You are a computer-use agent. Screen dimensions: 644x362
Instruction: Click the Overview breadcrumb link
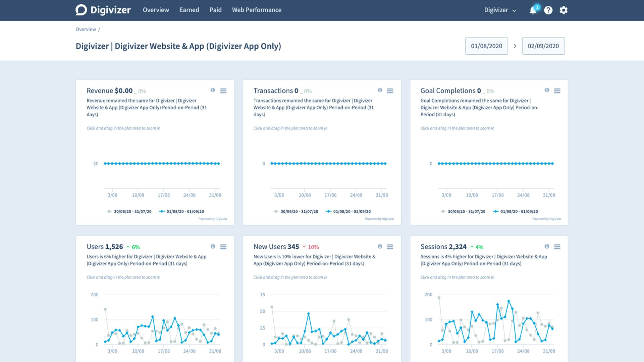(86, 29)
